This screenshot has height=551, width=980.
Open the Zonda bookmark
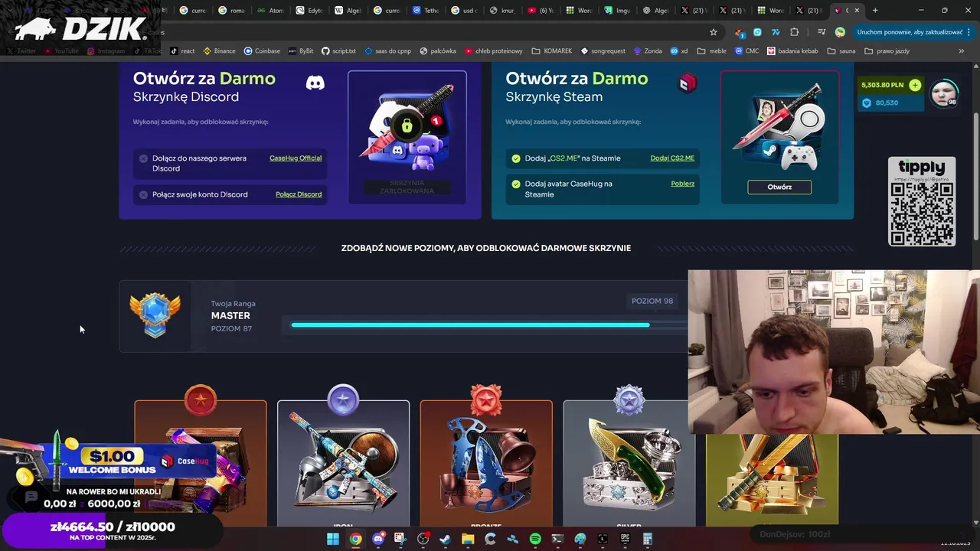648,51
